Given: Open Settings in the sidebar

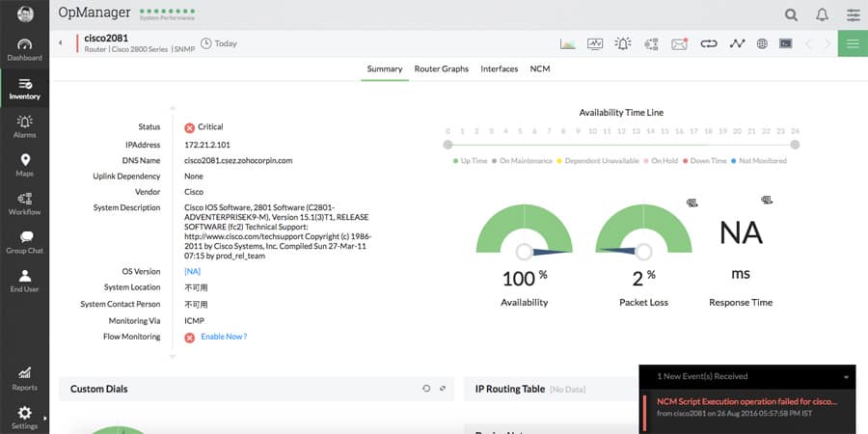Looking at the screenshot, I should (x=24, y=418).
